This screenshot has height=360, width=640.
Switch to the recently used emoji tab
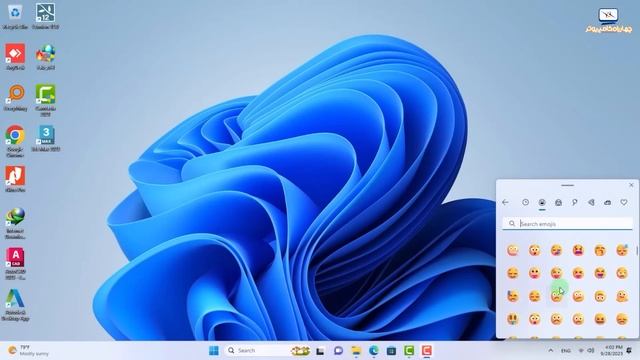click(x=525, y=202)
